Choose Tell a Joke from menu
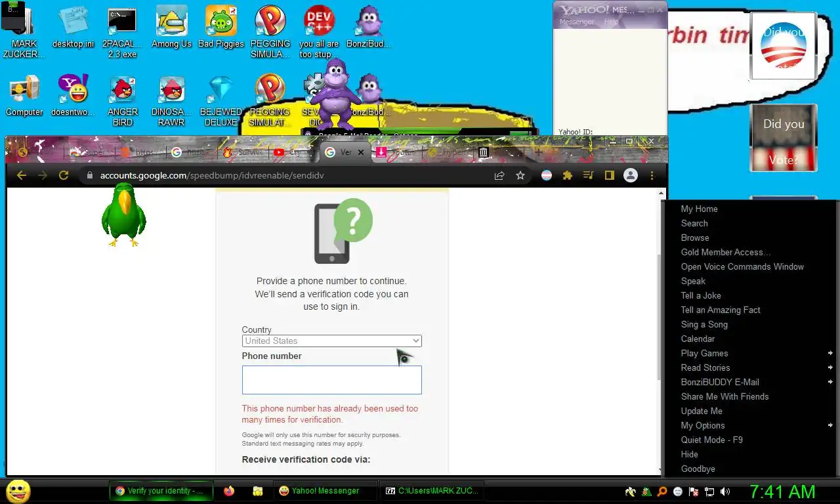 tap(701, 295)
